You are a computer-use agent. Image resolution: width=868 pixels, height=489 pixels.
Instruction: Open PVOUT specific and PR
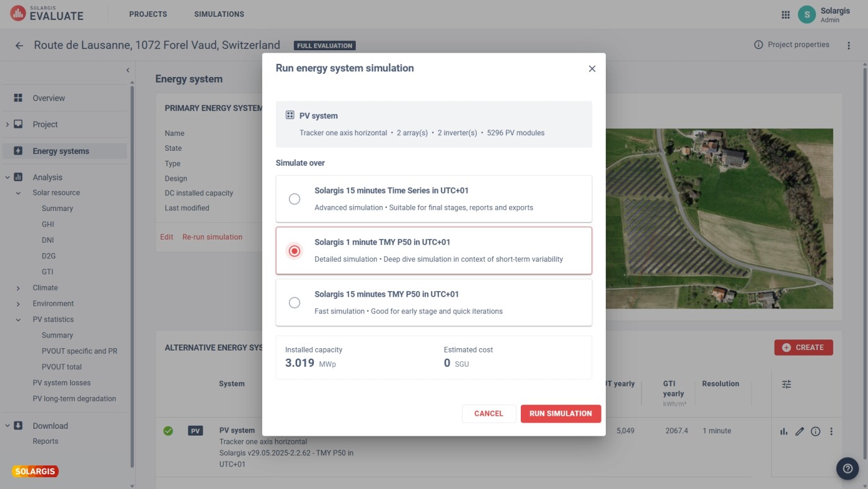click(x=79, y=351)
